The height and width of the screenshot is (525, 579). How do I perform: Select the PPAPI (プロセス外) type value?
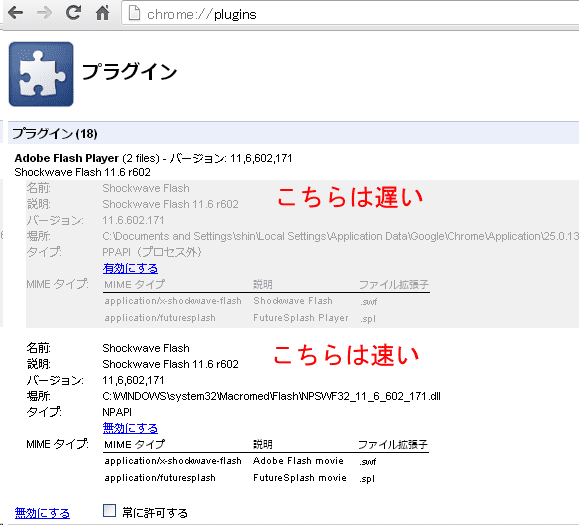pyautogui.click(x=152, y=252)
